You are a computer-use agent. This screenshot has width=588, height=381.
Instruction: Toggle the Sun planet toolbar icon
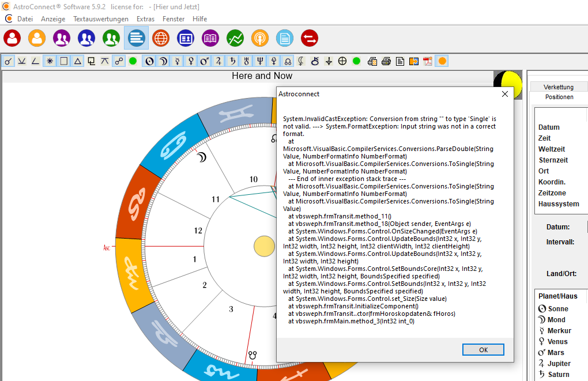pos(149,61)
